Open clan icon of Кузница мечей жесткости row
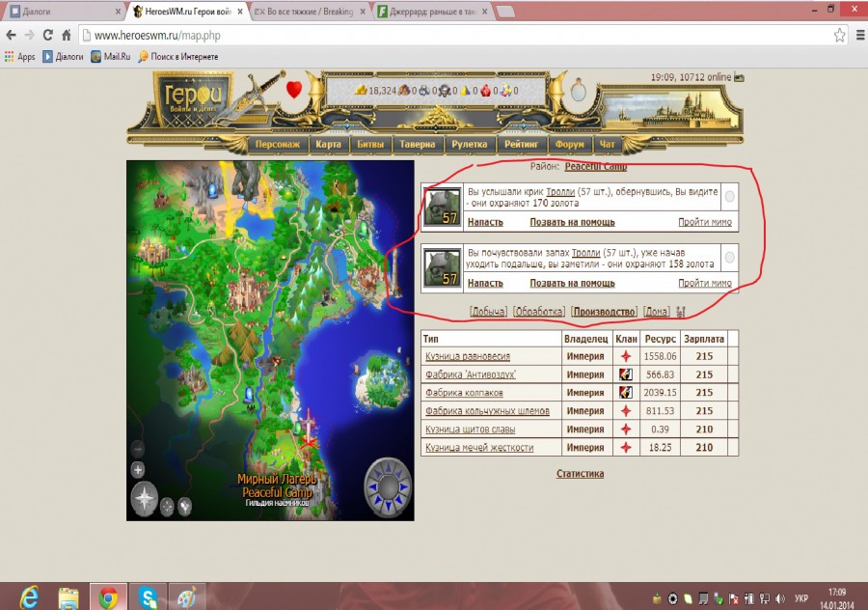 pos(626,447)
